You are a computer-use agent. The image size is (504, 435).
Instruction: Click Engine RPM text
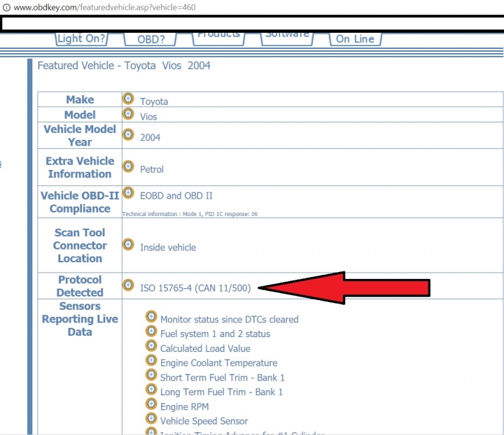click(x=185, y=407)
